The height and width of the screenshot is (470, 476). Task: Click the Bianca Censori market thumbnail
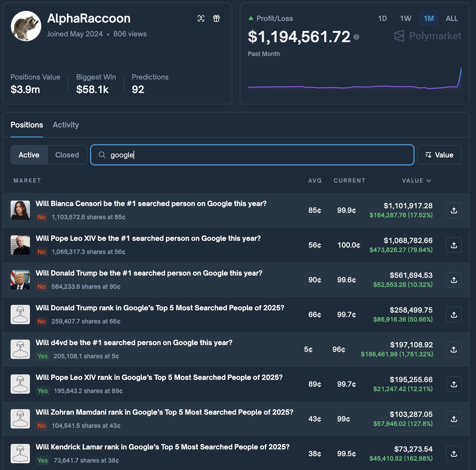[20, 210]
